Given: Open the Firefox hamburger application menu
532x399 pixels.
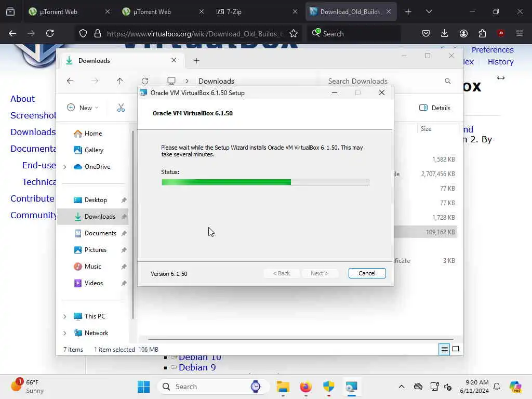Looking at the screenshot, I should click(520, 33).
